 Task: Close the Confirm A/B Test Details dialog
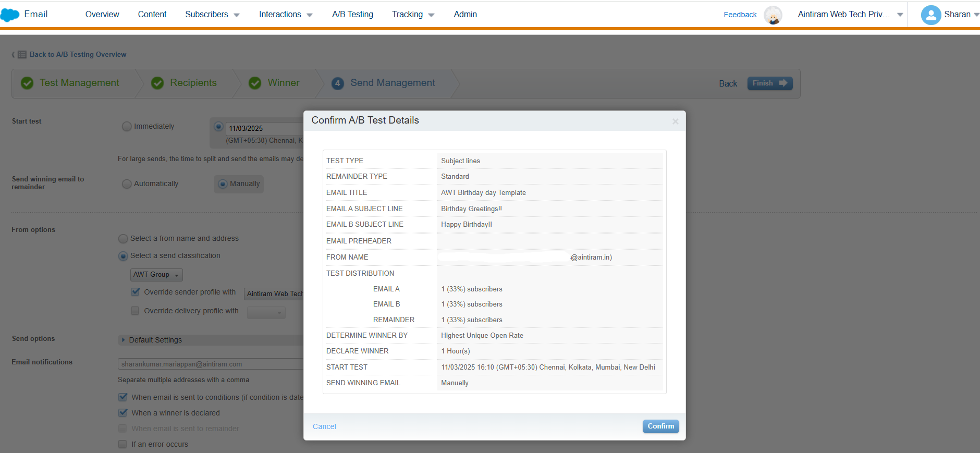point(675,121)
